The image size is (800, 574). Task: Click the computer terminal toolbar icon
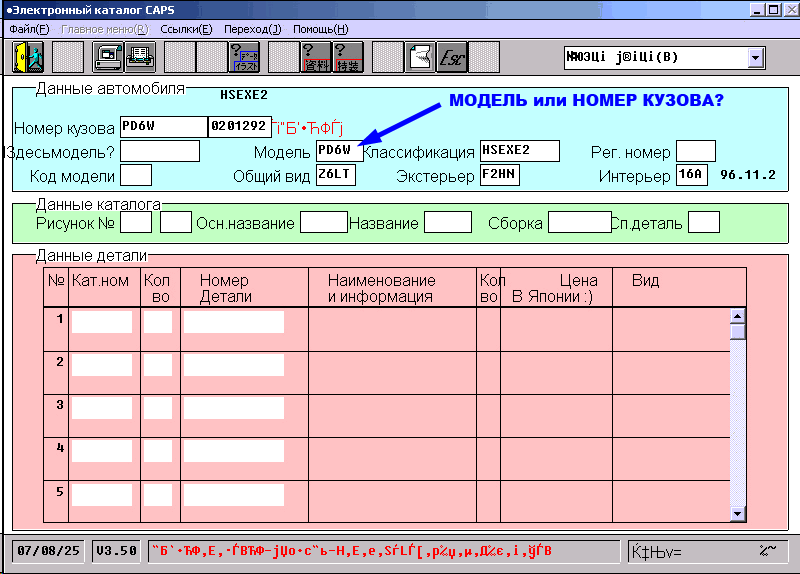[107, 56]
